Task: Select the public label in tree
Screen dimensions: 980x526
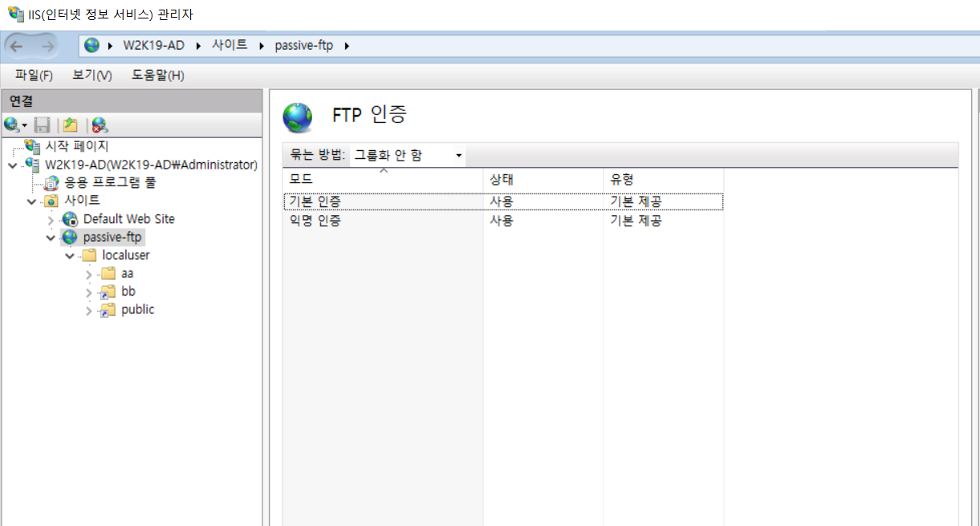Action: point(138,310)
